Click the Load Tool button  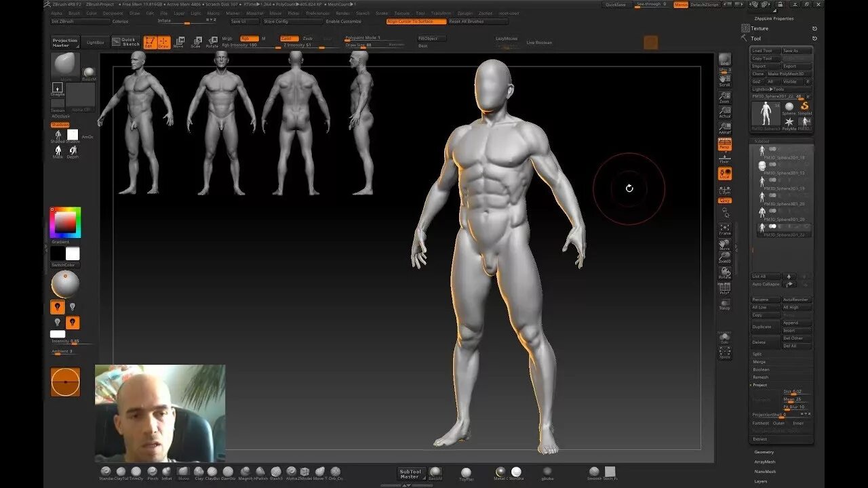click(x=765, y=51)
